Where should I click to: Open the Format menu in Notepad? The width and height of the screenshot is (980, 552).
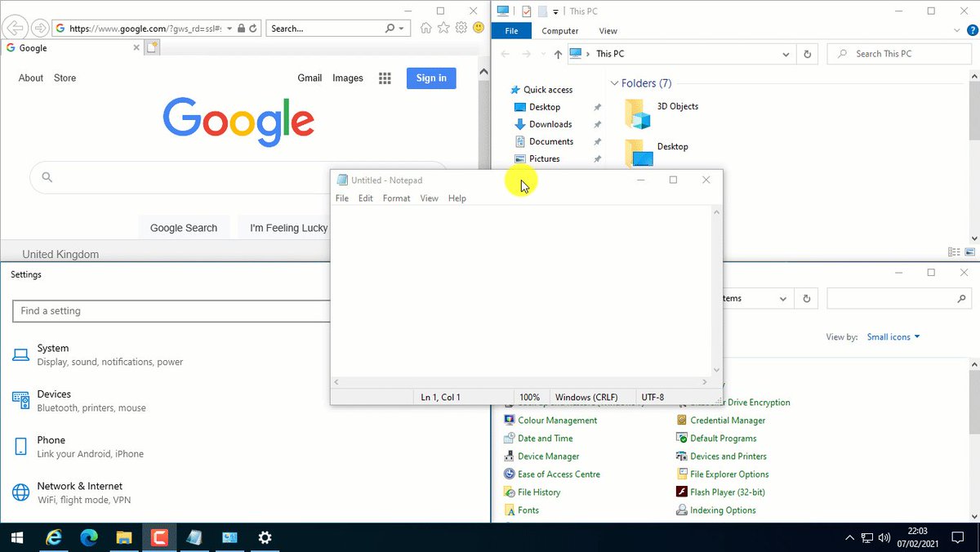396,198
